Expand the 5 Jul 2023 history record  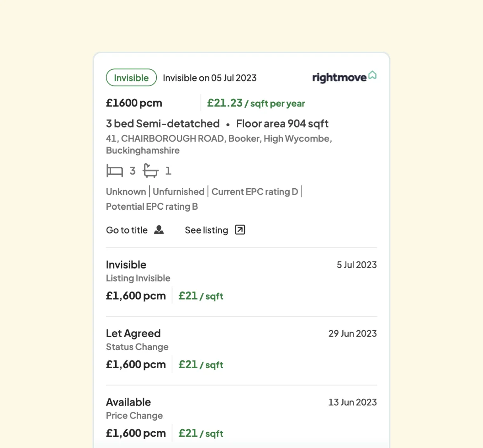coord(356,265)
